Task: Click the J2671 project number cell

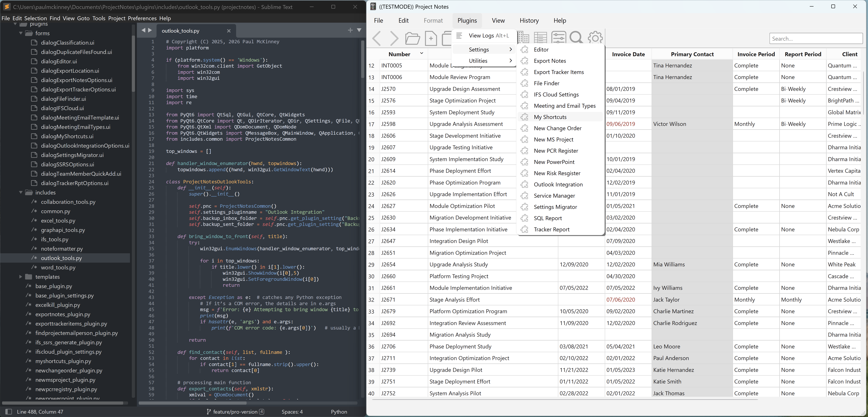Action: click(403, 300)
